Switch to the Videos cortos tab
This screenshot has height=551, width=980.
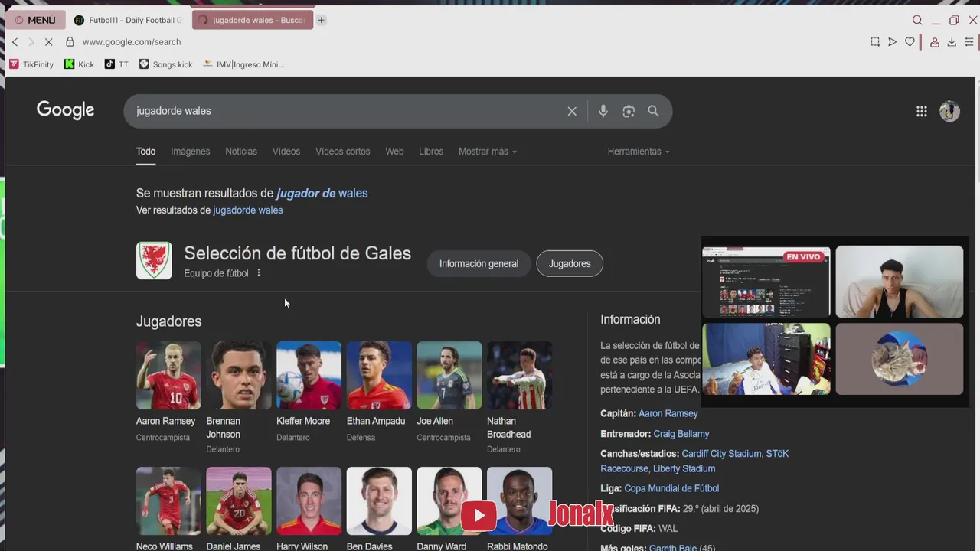(x=342, y=152)
